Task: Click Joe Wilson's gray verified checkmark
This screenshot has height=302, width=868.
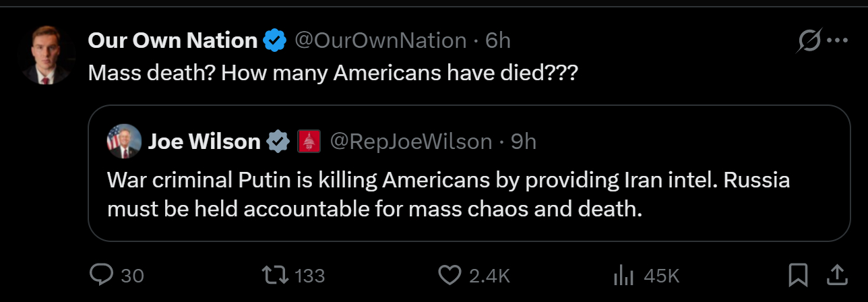Action: tap(278, 141)
